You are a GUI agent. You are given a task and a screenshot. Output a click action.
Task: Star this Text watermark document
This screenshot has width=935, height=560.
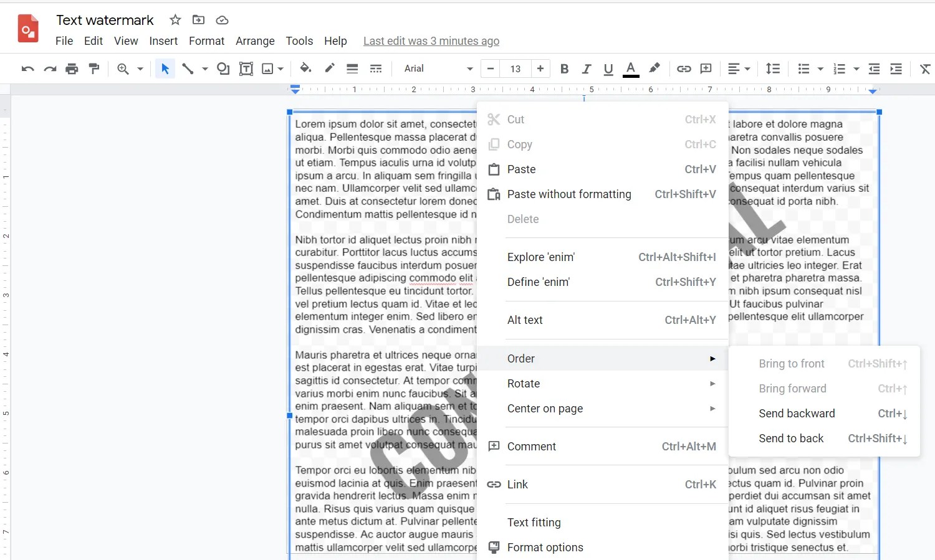[176, 20]
